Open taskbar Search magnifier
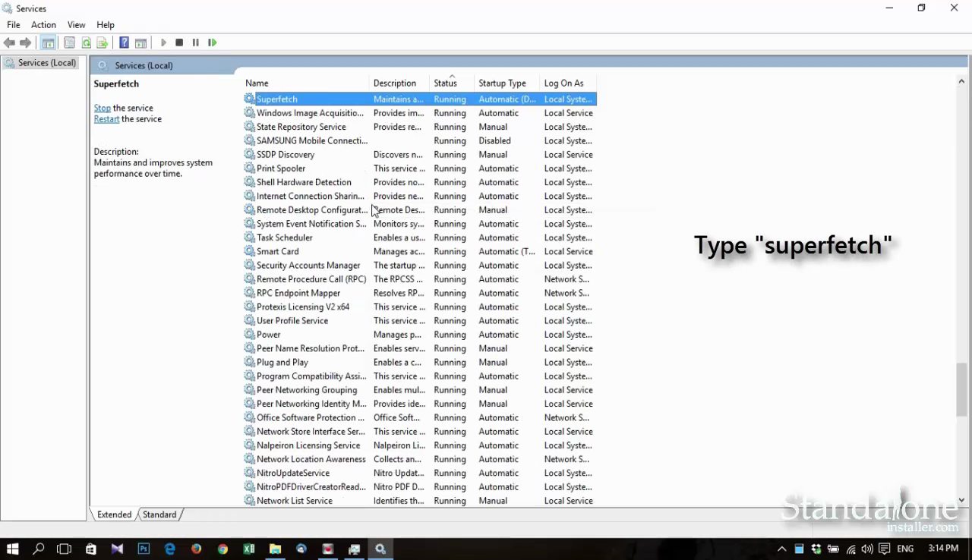 click(x=39, y=549)
